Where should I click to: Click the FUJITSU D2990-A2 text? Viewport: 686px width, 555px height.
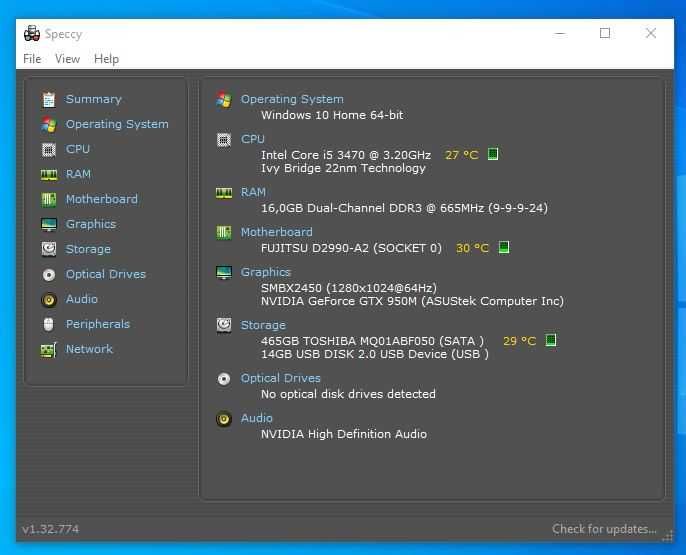351,248
